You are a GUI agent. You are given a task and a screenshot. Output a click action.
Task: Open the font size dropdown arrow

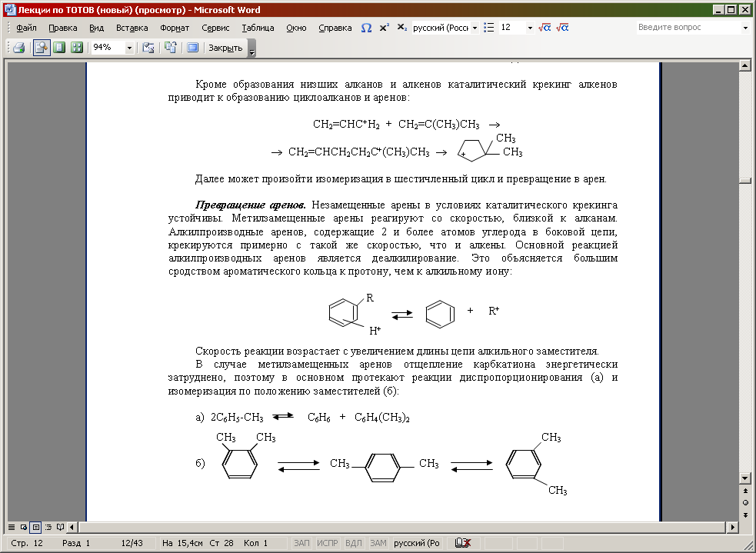(531, 28)
